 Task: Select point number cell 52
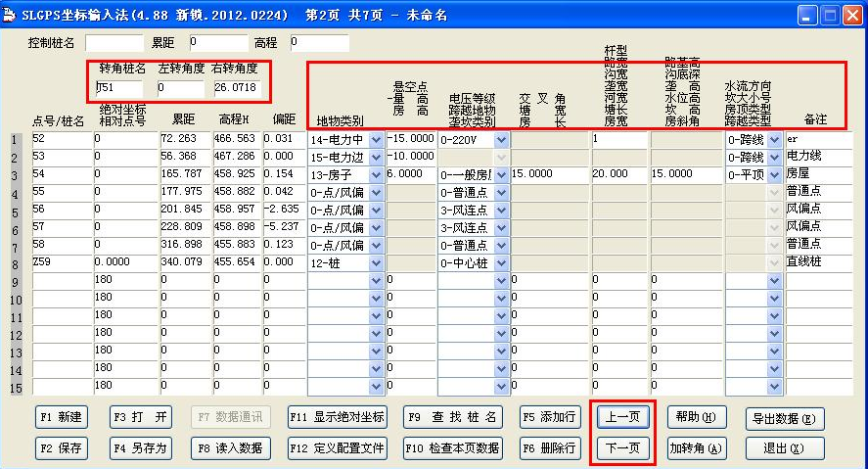63,139
